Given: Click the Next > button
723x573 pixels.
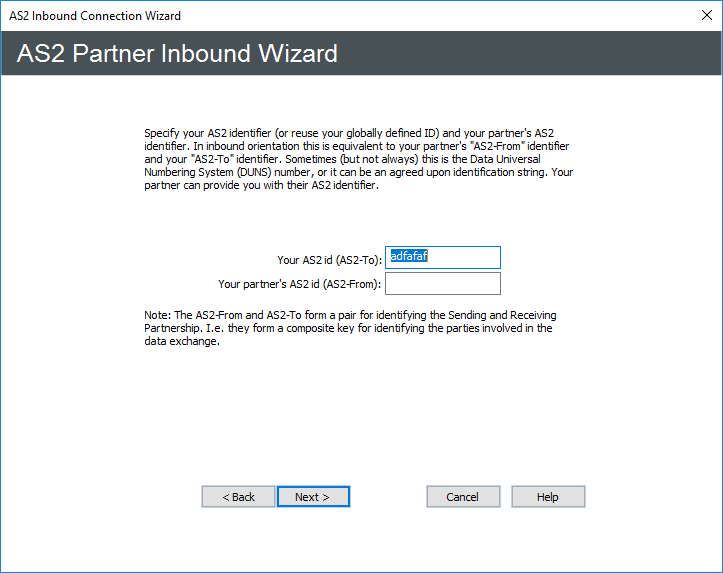Looking at the screenshot, I should (313, 497).
